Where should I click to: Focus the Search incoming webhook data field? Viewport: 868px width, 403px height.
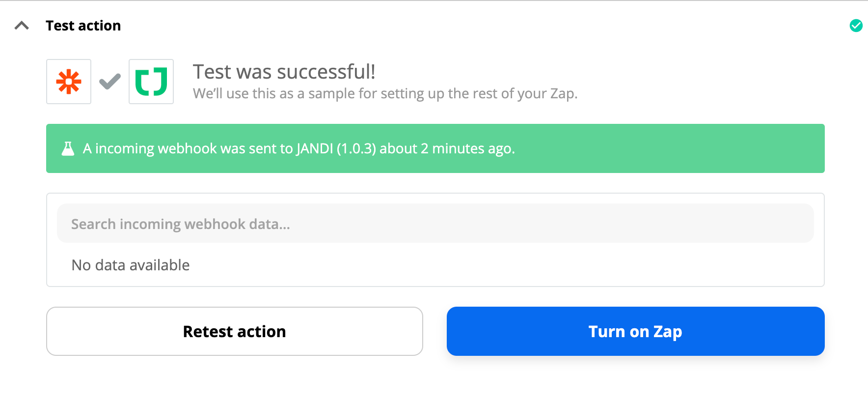[435, 224]
